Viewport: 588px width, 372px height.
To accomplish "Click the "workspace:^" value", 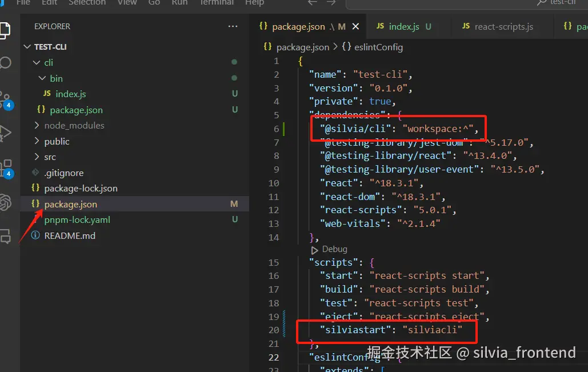I will (438, 129).
